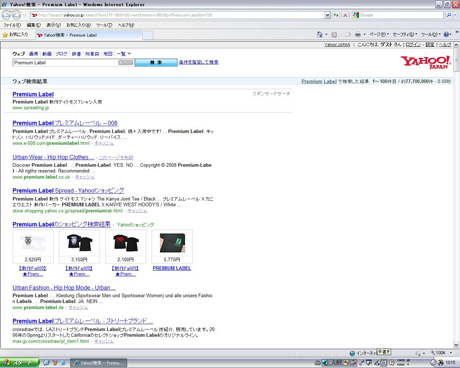
Task: Open the Yahoo! JAPAN top link
Action: tap(337, 45)
